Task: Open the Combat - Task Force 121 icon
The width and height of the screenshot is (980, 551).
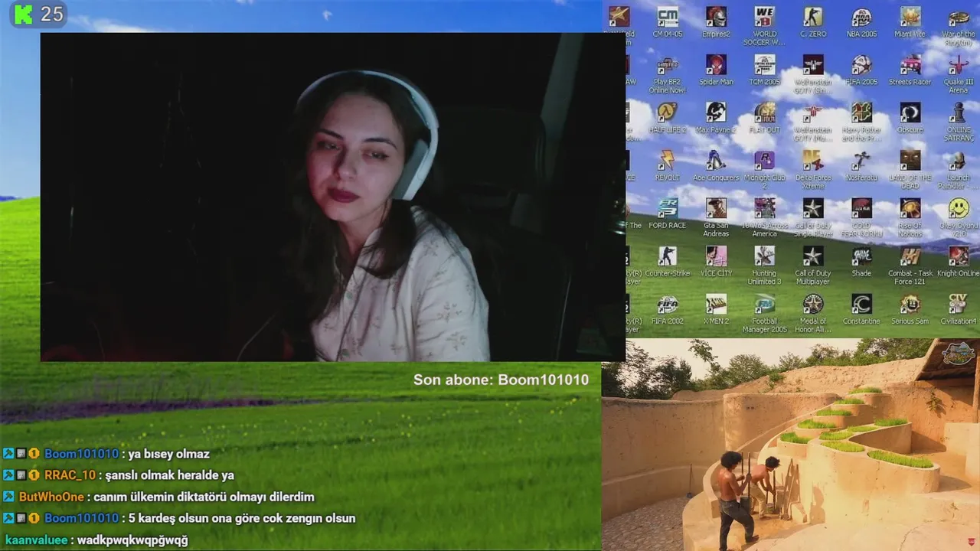Action: click(x=910, y=266)
